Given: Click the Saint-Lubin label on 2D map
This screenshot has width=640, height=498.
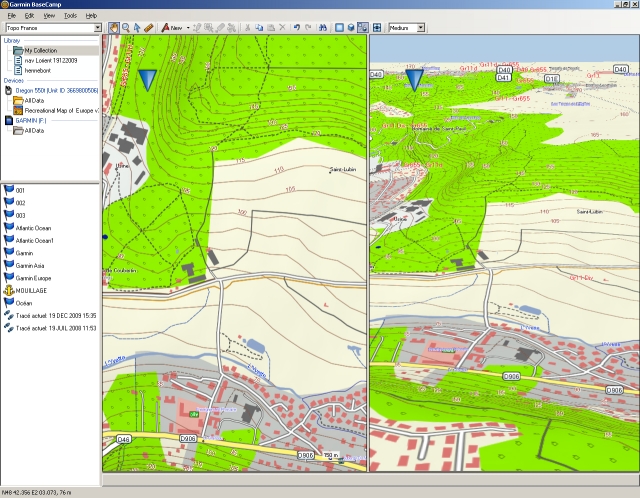Looking at the screenshot, I should point(343,169).
